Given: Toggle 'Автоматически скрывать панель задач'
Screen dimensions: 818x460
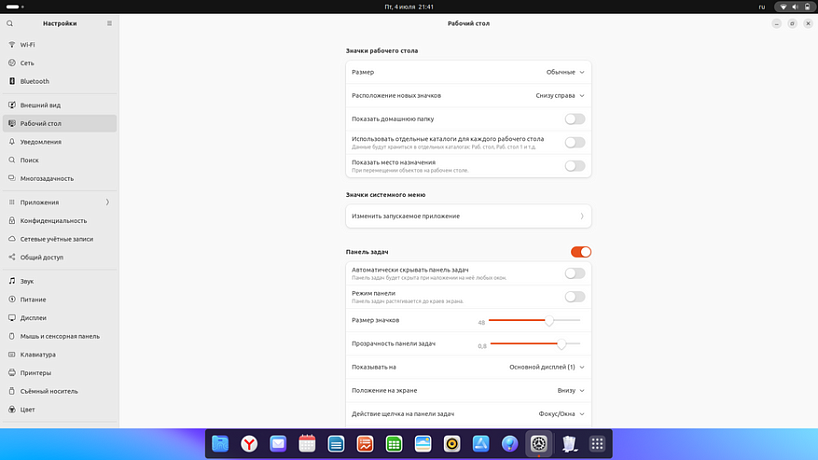Looking at the screenshot, I should point(574,273).
